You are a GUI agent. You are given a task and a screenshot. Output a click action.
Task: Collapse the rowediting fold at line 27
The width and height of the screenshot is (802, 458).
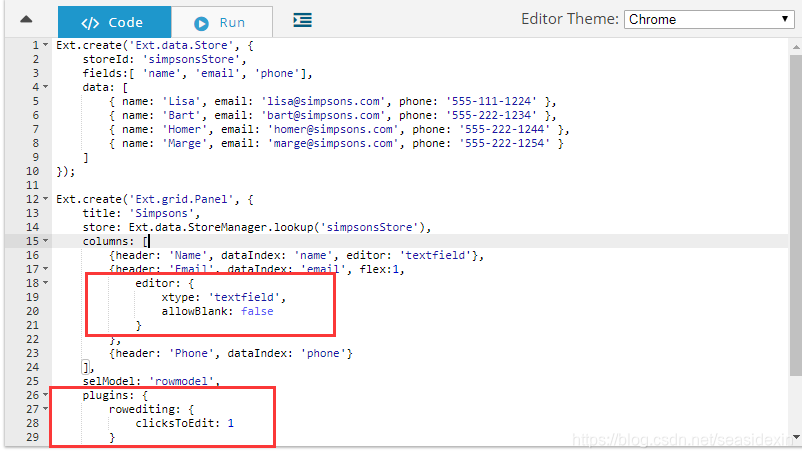coord(46,409)
